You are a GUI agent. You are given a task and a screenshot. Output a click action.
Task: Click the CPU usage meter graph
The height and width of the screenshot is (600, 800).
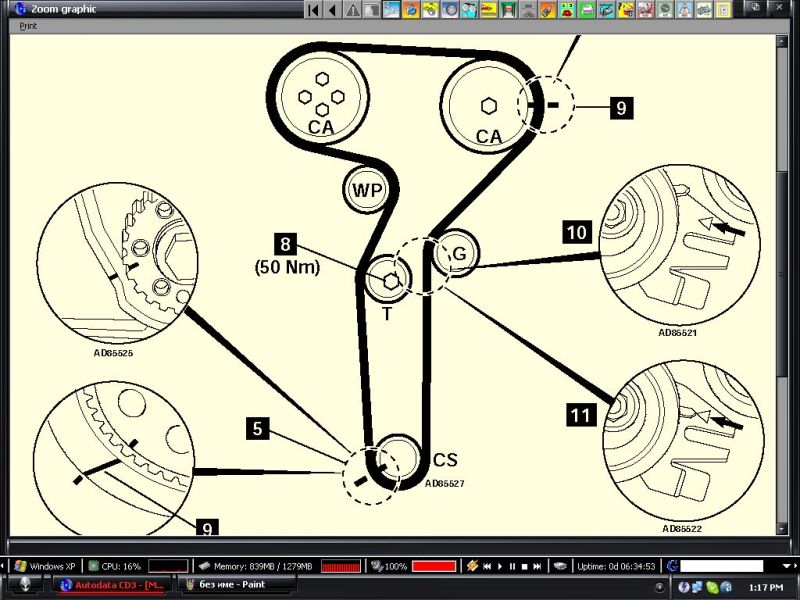167,566
